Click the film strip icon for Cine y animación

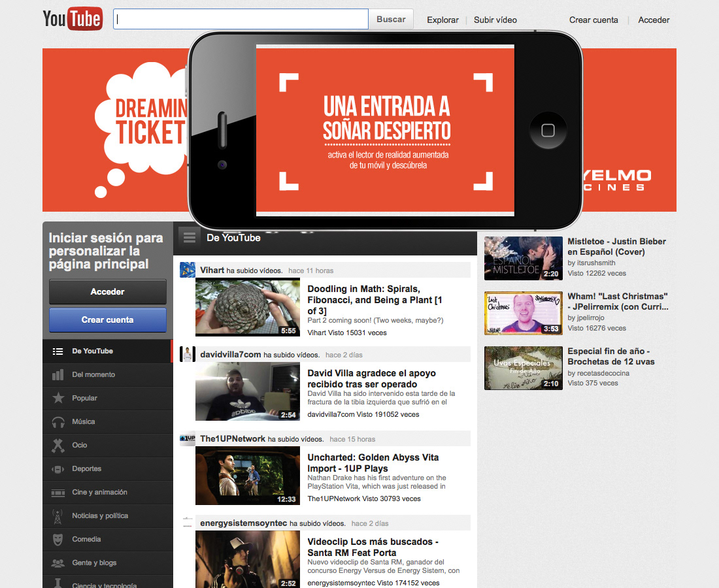point(58,493)
